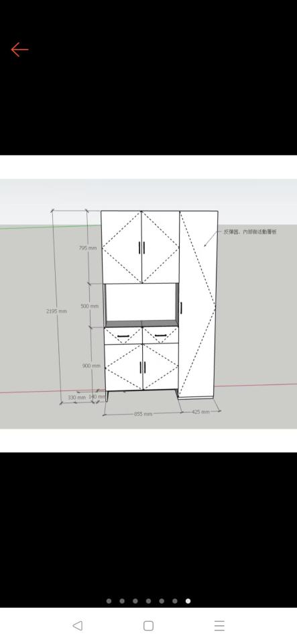Jump to the first page dot

(109, 601)
